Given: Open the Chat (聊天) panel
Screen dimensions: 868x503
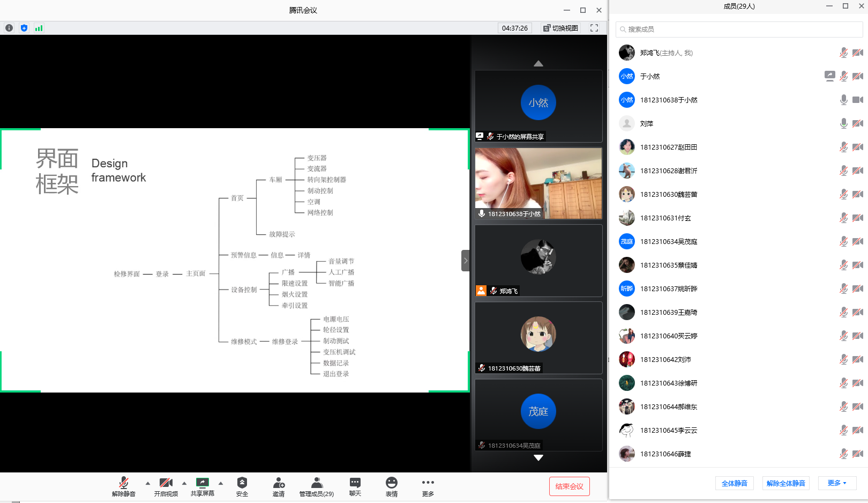Looking at the screenshot, I should click(355, 486).
